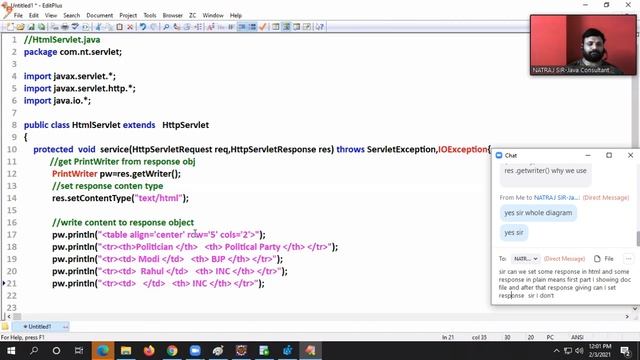Open the Browser menu

click(173, 16)
